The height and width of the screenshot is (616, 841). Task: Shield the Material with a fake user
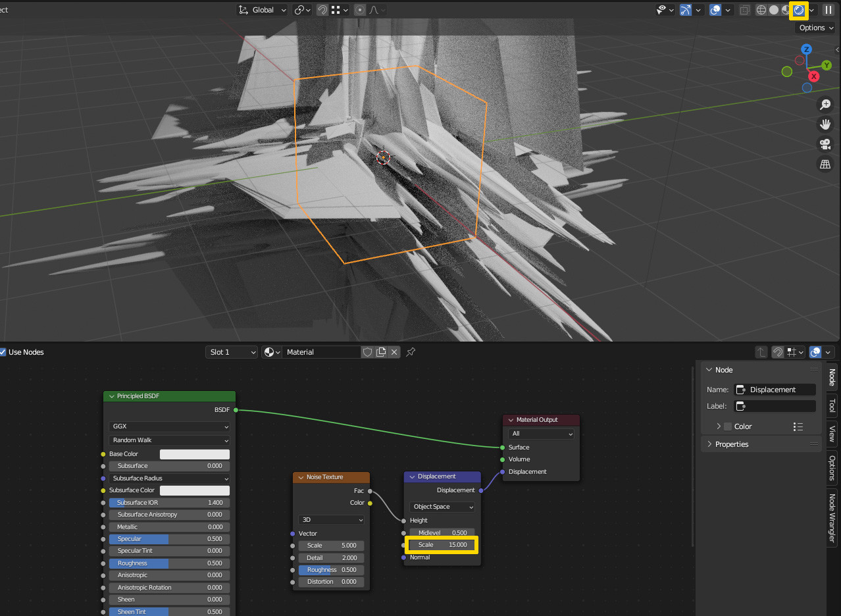[x=367, y=351]
